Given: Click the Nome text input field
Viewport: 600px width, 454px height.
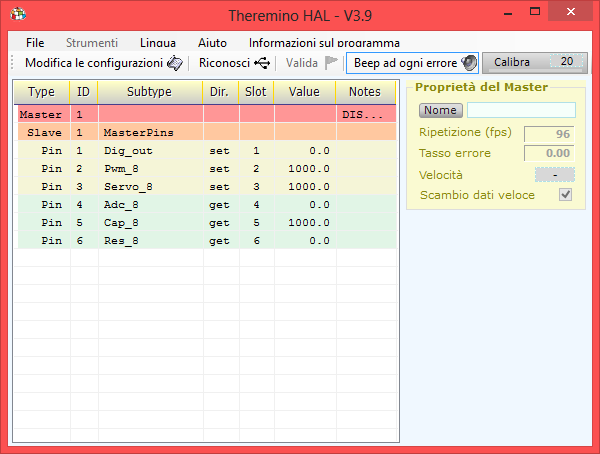Looking at the screenshot, I should [521, 110].
